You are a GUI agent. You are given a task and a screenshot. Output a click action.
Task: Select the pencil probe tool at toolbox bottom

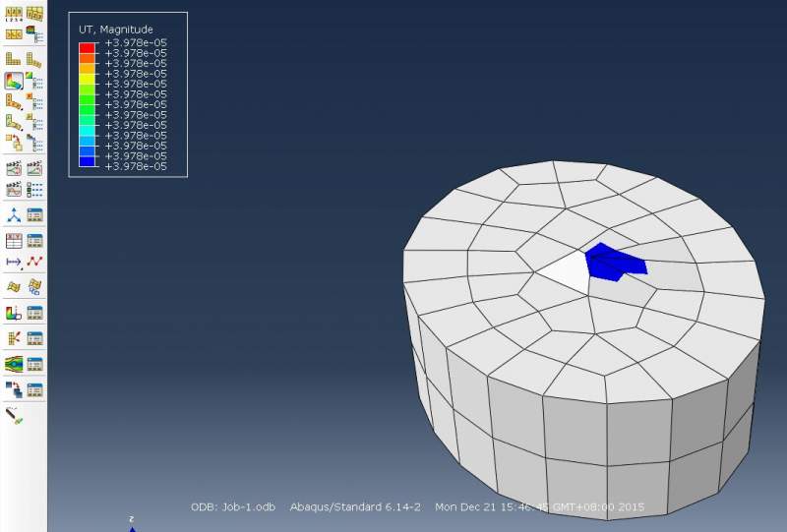(x=14, y=416)
